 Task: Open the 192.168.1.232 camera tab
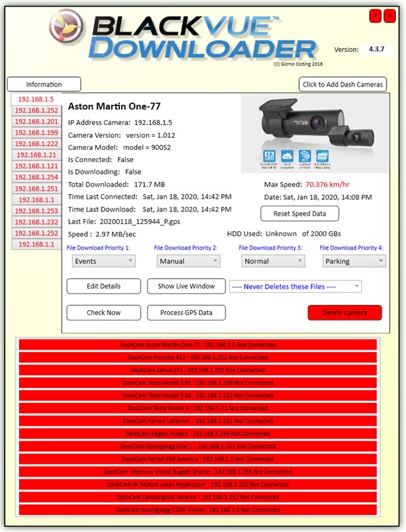coord(37,222)
